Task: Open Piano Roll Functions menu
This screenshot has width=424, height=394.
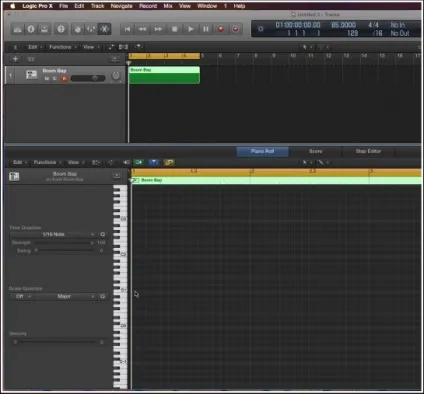Action: coord(47,162)
